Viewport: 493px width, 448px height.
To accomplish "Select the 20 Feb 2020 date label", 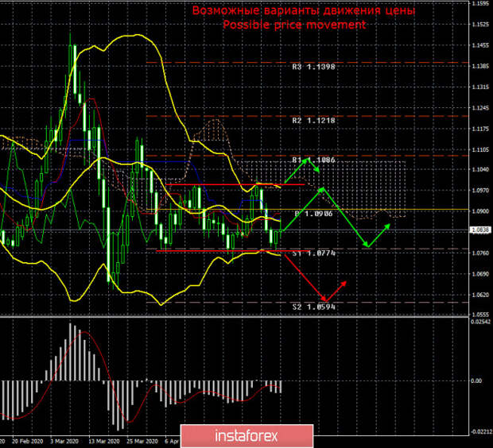I will point(27,442).
